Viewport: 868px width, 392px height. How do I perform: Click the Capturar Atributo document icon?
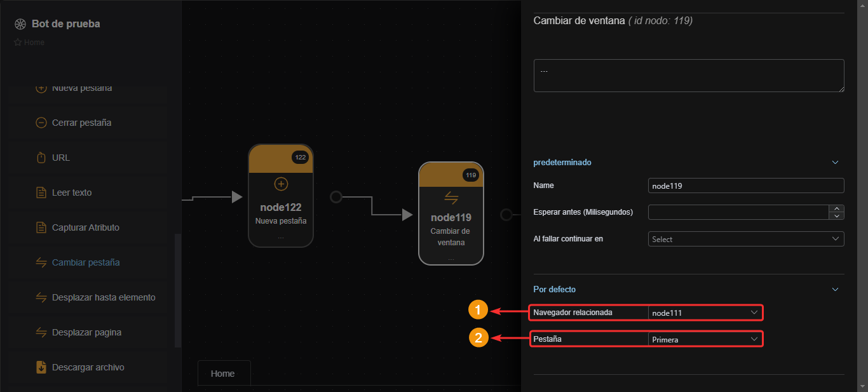[41, 227]
